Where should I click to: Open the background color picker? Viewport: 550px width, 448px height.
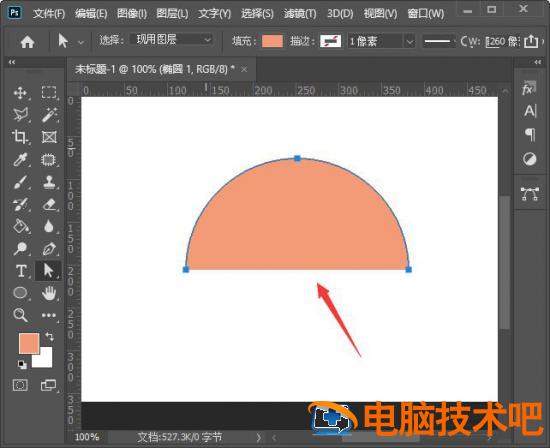[x=46, y=361]
